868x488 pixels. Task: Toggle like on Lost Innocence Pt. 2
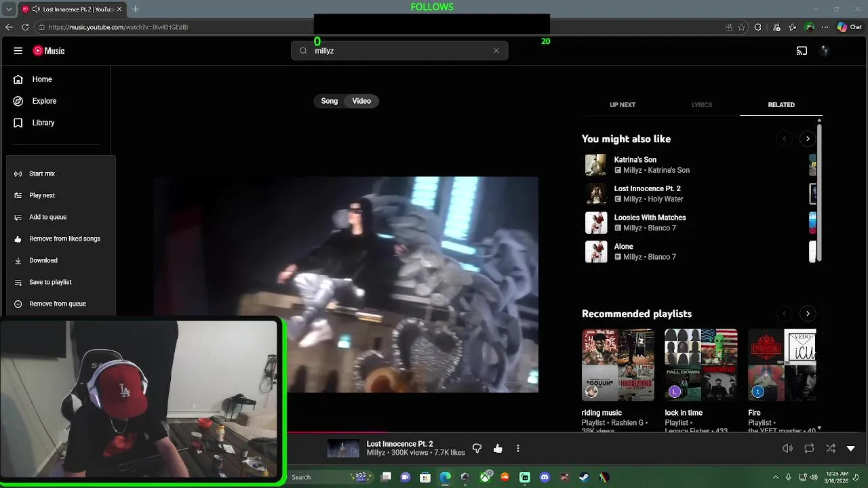(498, 449)
